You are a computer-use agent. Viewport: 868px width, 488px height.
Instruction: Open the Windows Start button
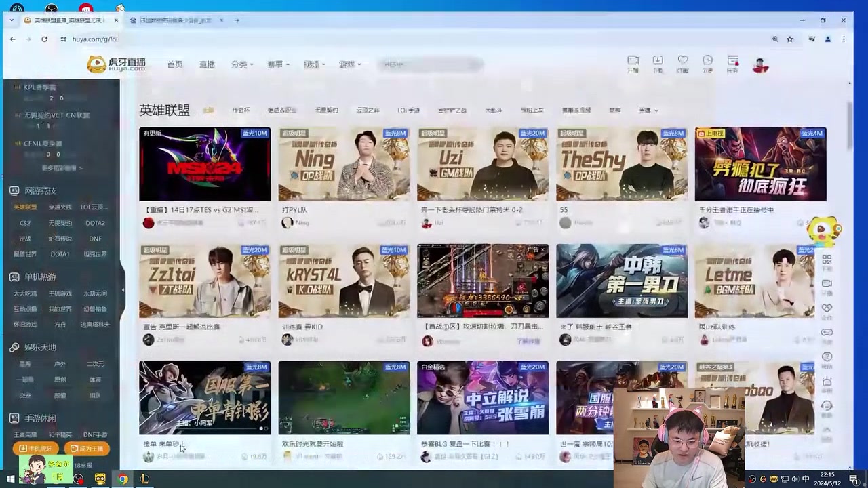click(11, 479)
